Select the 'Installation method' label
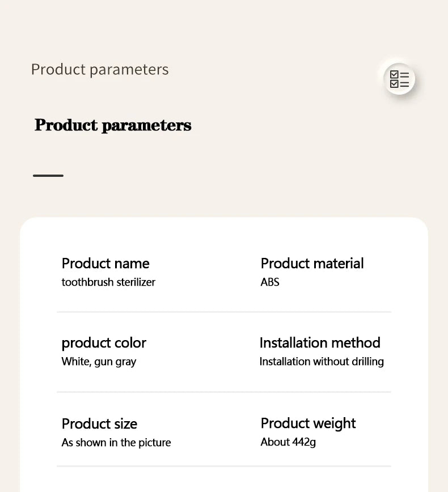Screen dimensions: 448x492 point(320,342)
